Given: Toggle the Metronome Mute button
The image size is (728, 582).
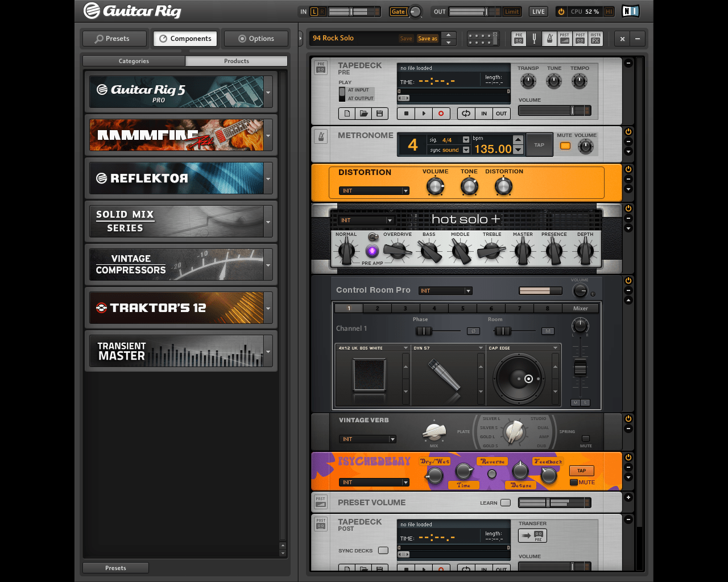Looking at the screenshot, I should click(565, 146).
